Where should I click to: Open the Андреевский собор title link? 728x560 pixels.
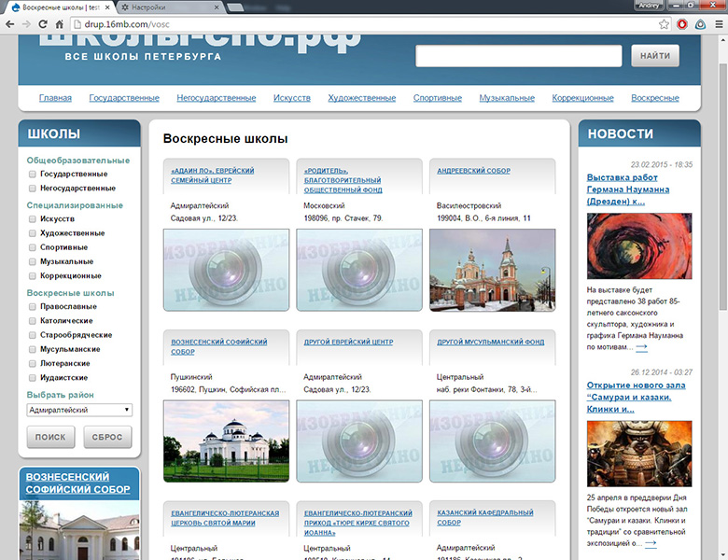(473, 171)
